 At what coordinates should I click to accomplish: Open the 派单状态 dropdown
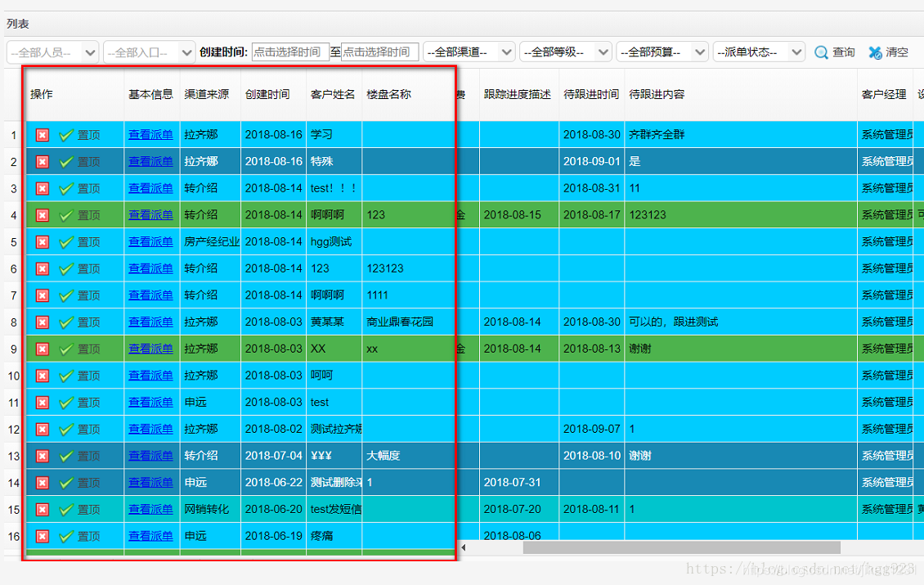tap(759, 52)
